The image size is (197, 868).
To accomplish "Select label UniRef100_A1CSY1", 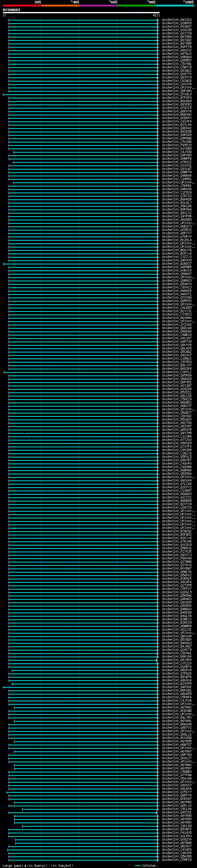I will click(x=176, y=498).
